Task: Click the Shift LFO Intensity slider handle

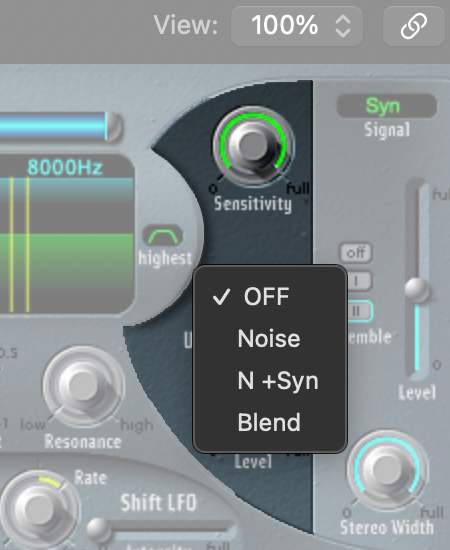Action: (x=99, y=530)
